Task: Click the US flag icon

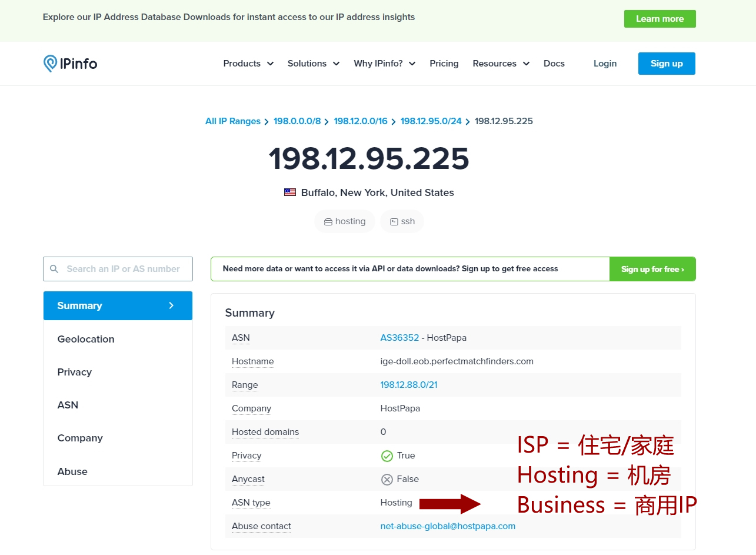Action: pyautogui.click(x=290, y=192)
